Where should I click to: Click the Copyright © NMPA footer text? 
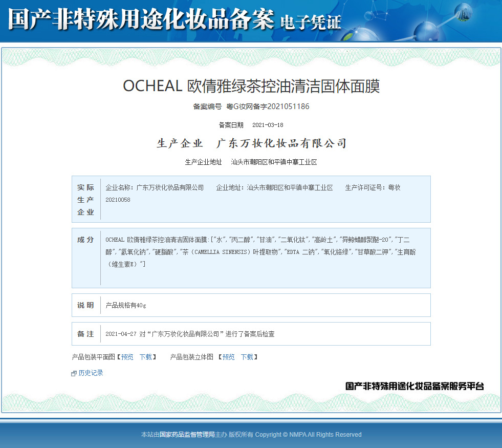point(308,435)
